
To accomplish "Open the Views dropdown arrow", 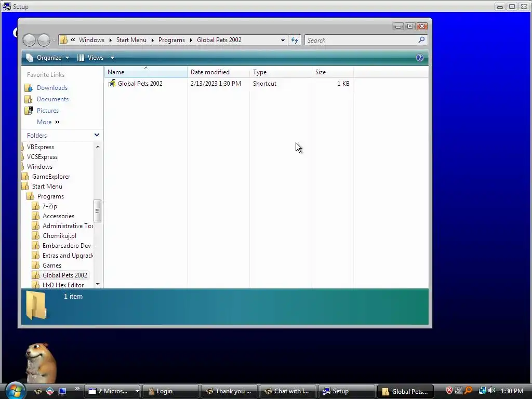I will tap(112, 58).
